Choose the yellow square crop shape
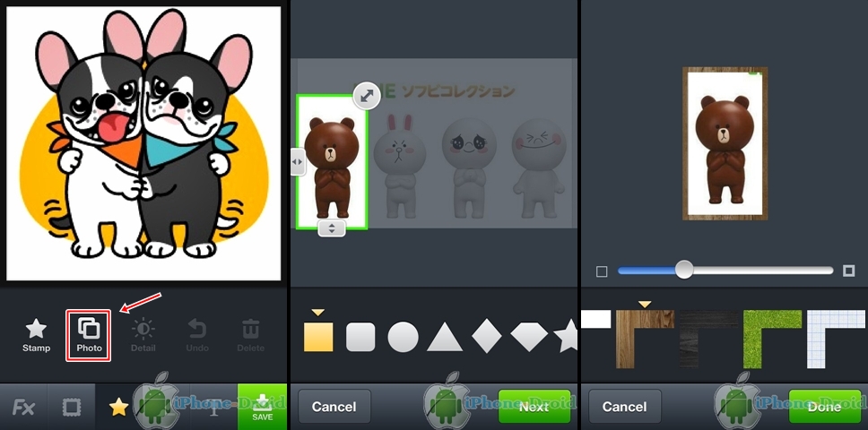 pos(318,337)
